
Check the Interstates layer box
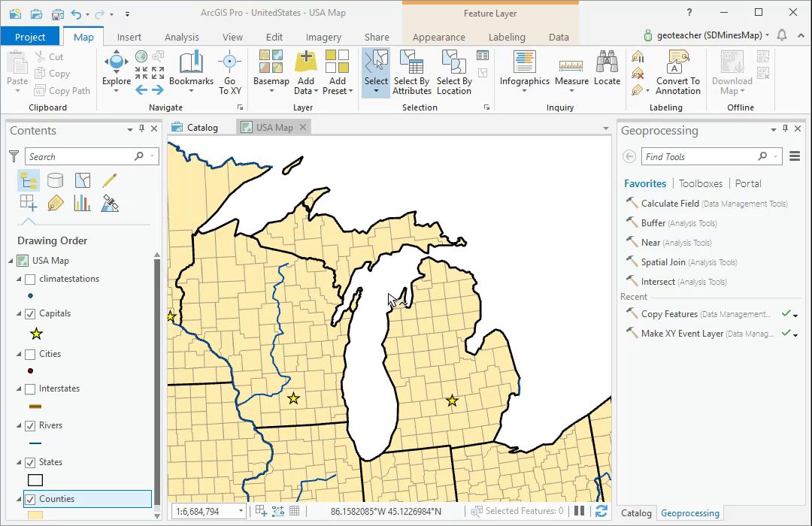click(30, 388)
